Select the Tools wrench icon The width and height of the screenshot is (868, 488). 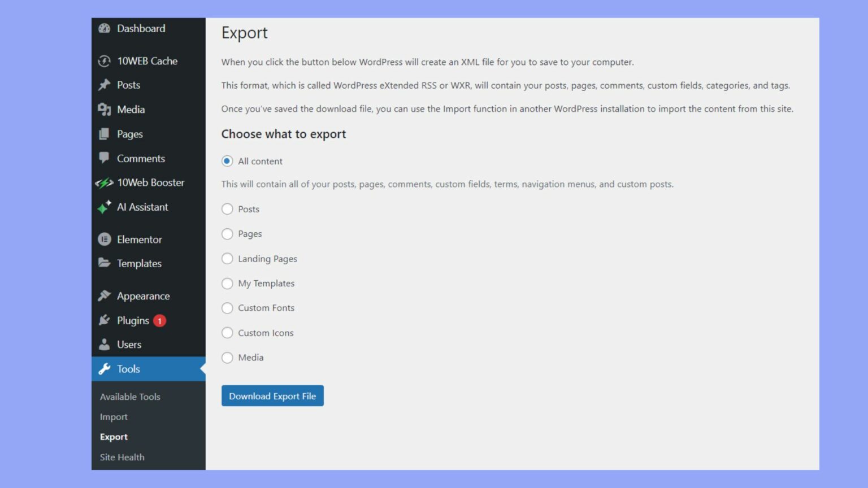pos(104,369)
